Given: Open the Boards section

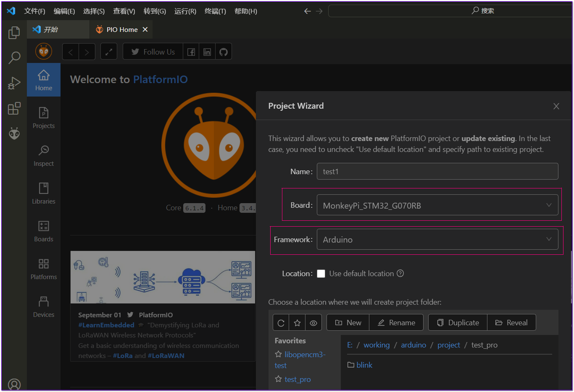Looking at the screenshot, I should (x=44, y=231).
